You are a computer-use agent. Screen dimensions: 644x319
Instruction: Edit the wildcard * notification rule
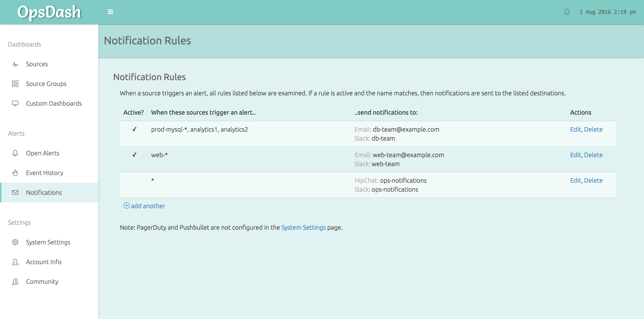[x=575, y=180]
